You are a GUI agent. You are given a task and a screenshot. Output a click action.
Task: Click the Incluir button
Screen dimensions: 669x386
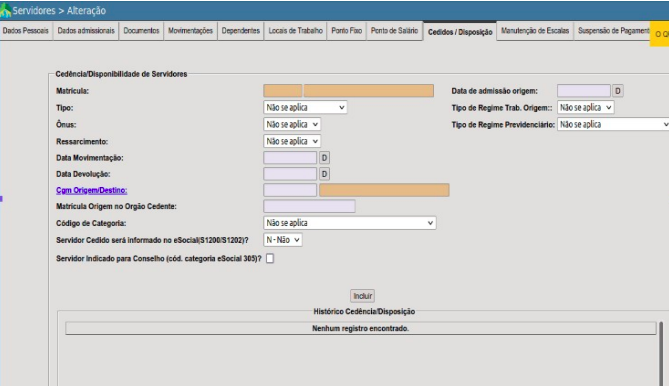point(363,296)
